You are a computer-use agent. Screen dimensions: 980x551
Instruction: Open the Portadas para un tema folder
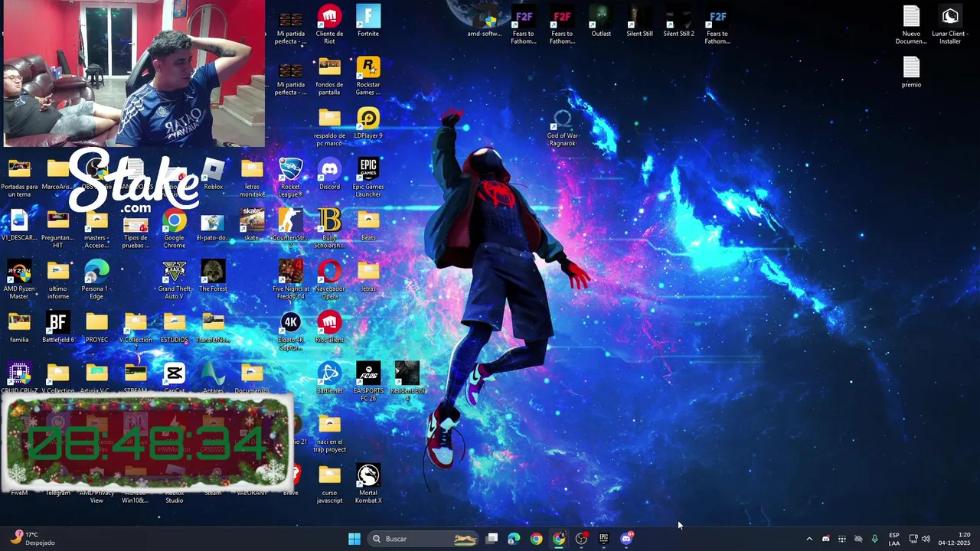tap(19, 177)
